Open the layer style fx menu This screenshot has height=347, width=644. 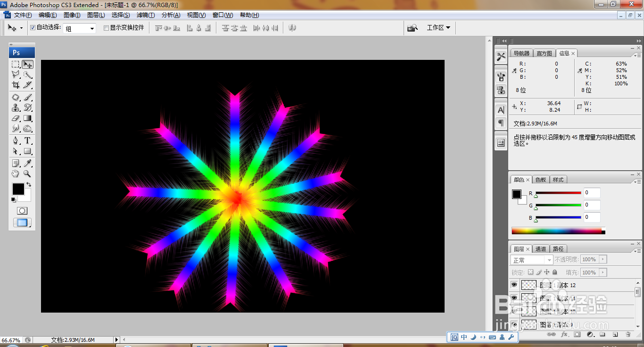tap(564, 334)
